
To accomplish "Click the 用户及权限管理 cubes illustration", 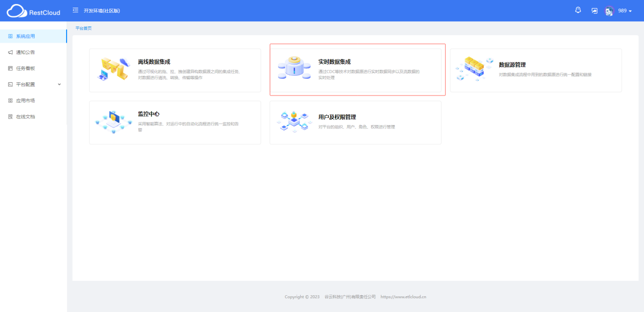I will point(294,121).
